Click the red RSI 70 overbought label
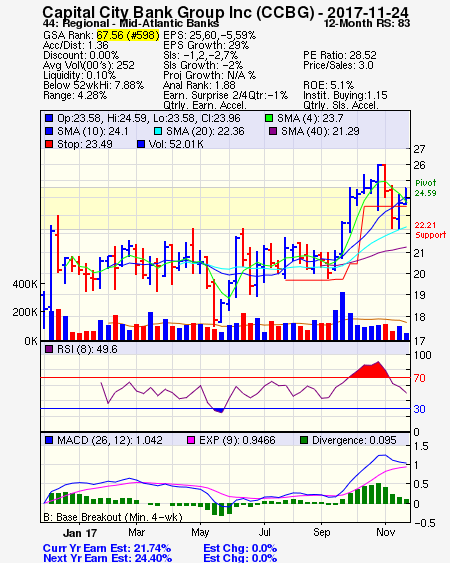450x563 pixels. (x=419, y=378)
